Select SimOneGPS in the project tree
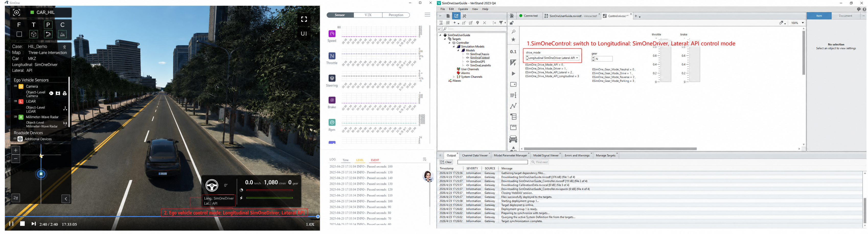This screenshot has height=234, width=868. tap(477, 62)
